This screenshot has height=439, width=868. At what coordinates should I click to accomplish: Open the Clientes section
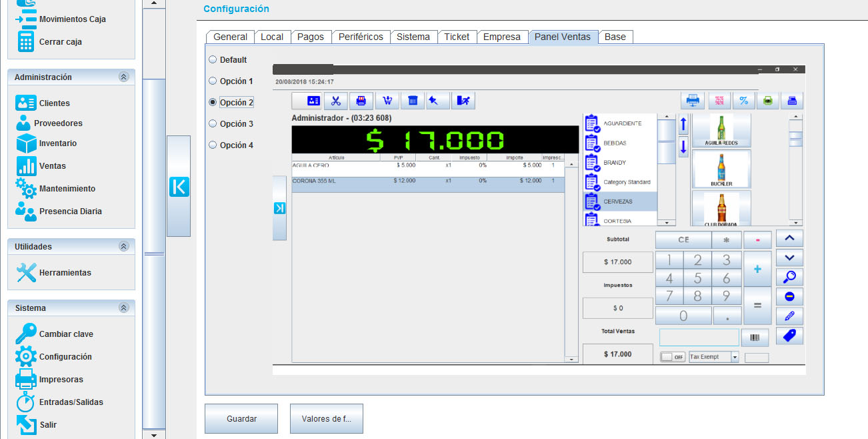(26, 103)
